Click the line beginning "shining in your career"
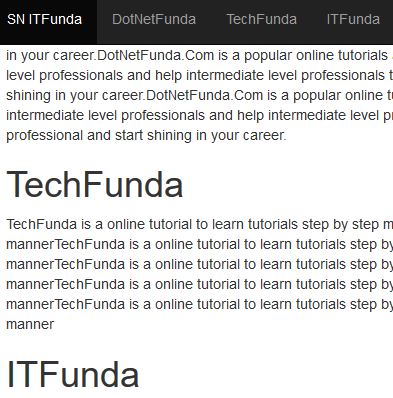The width and height of the screenshot is (393, 398). coord(199,95)
